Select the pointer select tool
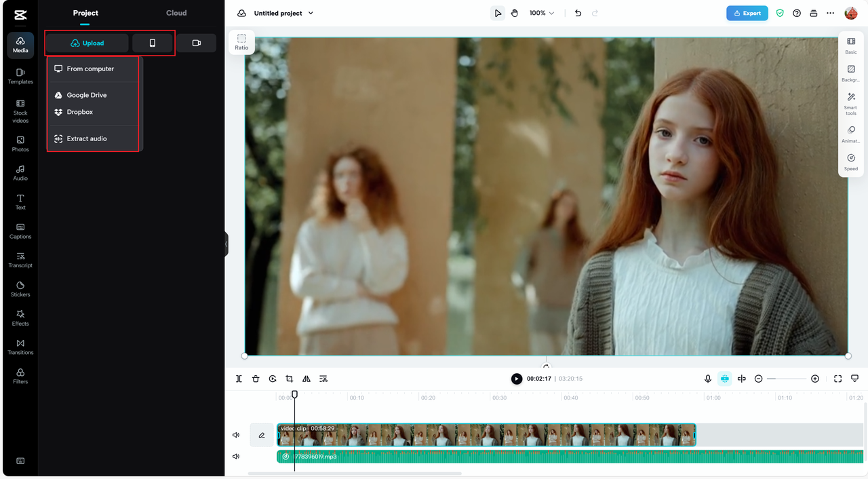Screen dimensions: 868x479 click(x=498, y=13)
